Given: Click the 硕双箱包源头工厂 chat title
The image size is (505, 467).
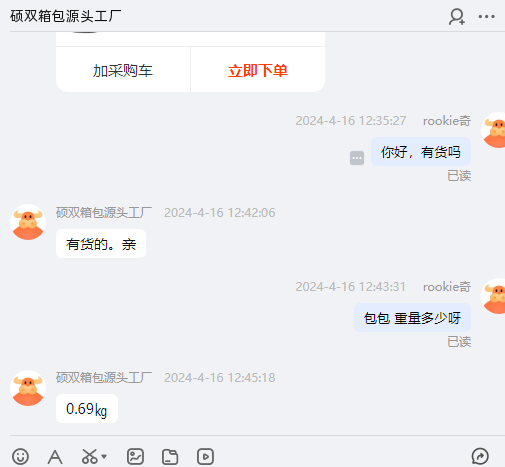Looking at the screenshot, I should click(x=66, y=16).
